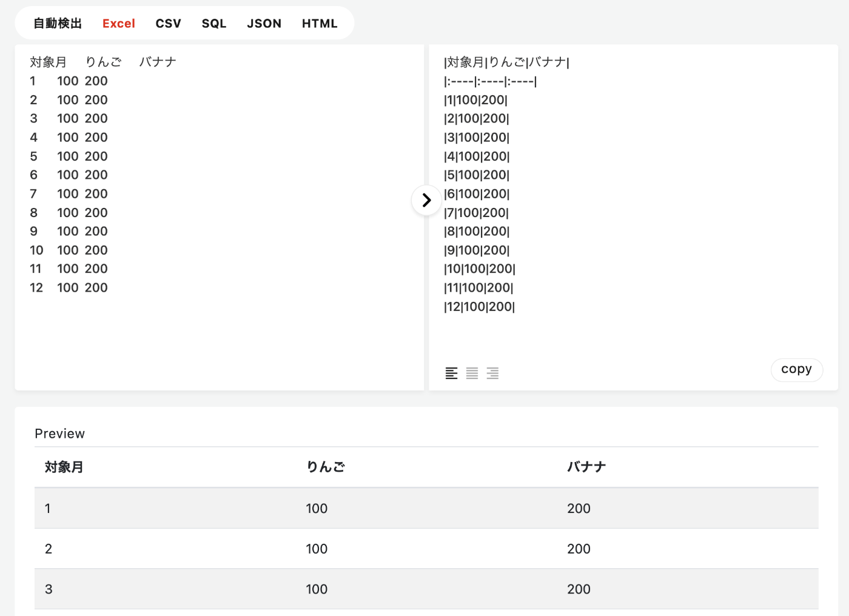Click the markdown separator line |:----|:----|:----|
Screen dimensions: 849x616
click(x=490, y=81)
